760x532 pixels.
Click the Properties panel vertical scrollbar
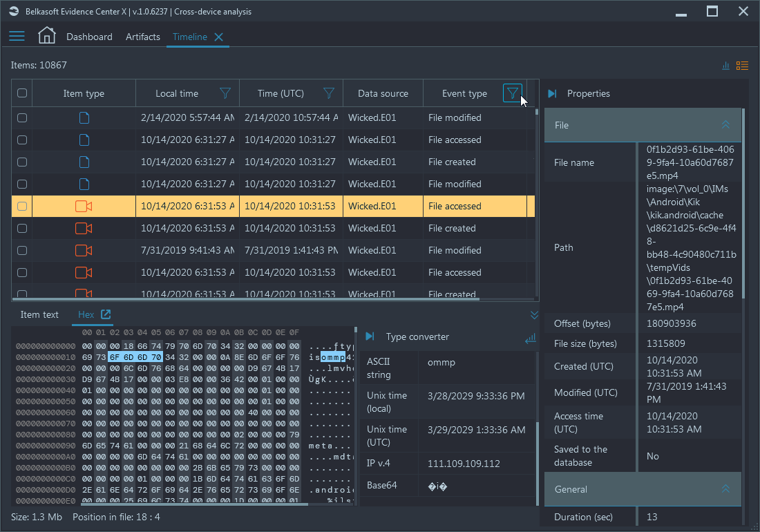click(743, 204)
